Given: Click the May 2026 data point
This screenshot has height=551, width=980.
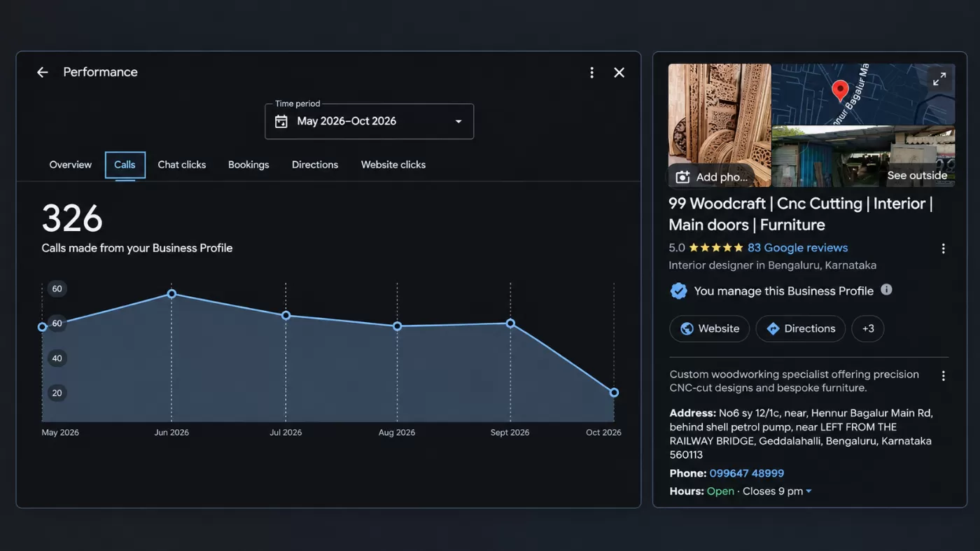Looking at the screenshot, I should pyautogui.click(x=42, y=327).
